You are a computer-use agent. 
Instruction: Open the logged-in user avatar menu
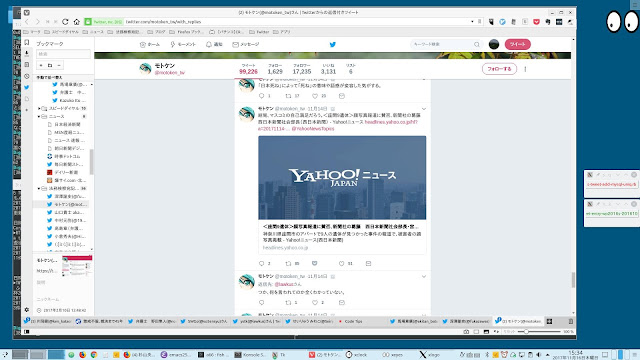coord(494,44)
